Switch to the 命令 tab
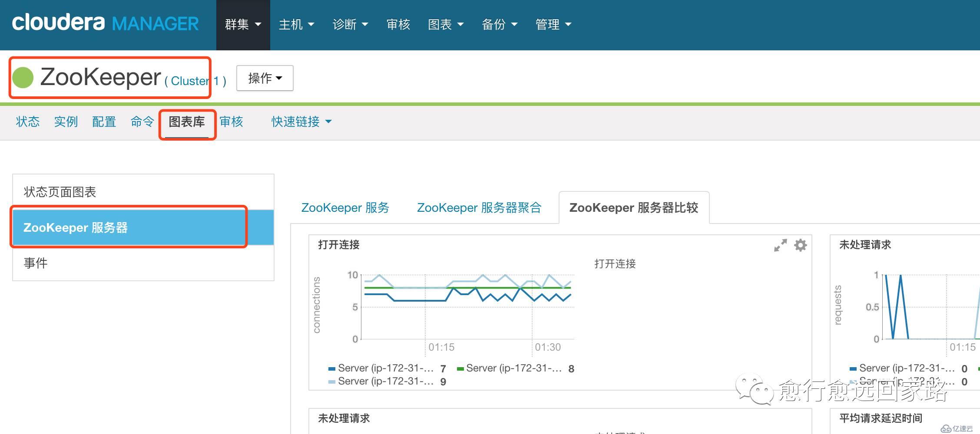 pos(142,122)
